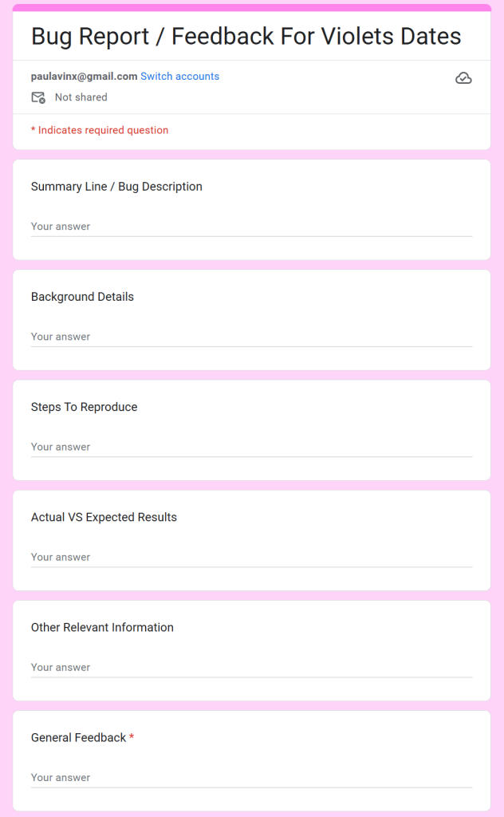
Task: Focus the Summary Line / Bug Description answer field
Action: (251, 227)
